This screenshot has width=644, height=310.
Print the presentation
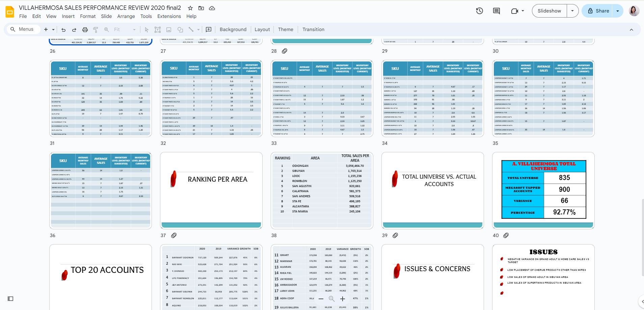(x=85, y=30)
